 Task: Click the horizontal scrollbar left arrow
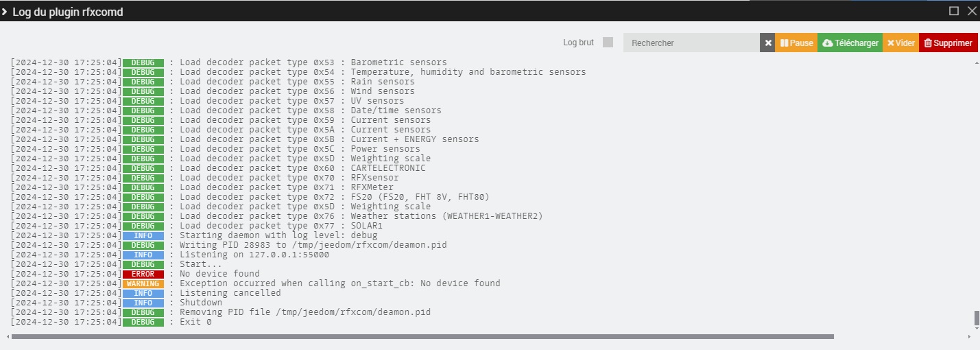(8, 336)
